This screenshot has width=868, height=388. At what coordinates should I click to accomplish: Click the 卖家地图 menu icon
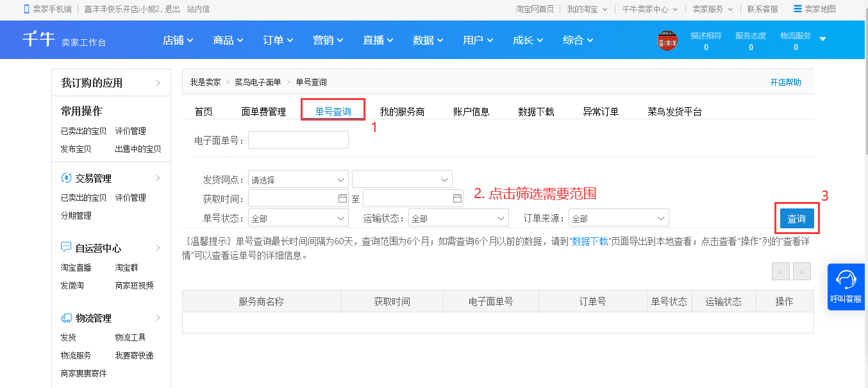tap(797, 9)
